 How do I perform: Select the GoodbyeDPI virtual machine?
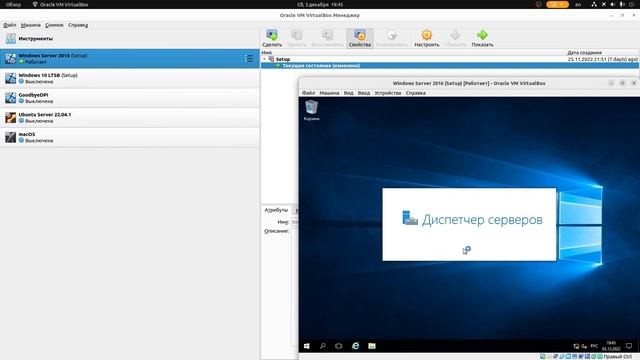tap(130, 98)
